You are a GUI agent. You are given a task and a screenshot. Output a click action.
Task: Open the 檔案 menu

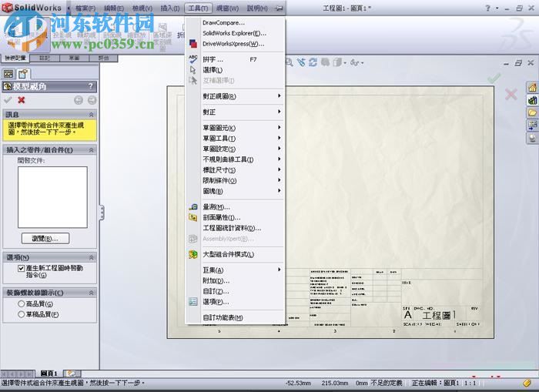tap(85, 8)
